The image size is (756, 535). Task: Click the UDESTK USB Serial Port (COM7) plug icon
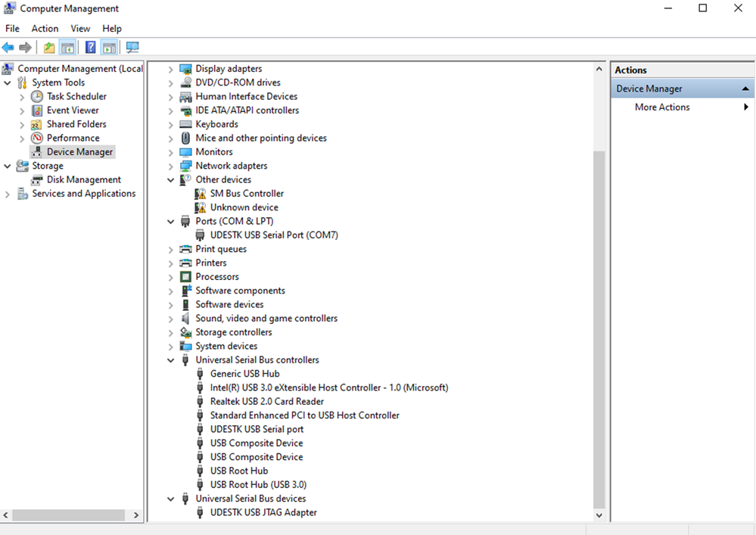[x=200, y=235]
